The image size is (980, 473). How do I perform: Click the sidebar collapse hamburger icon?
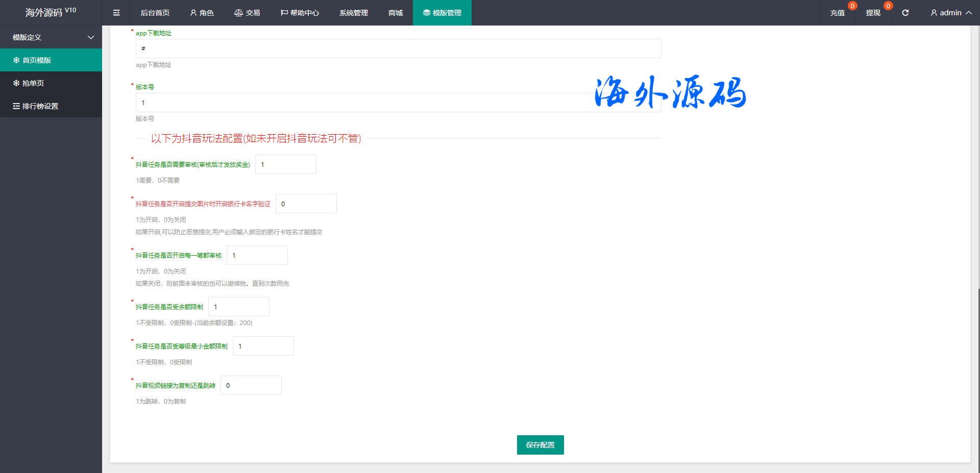tap(116, 13)
